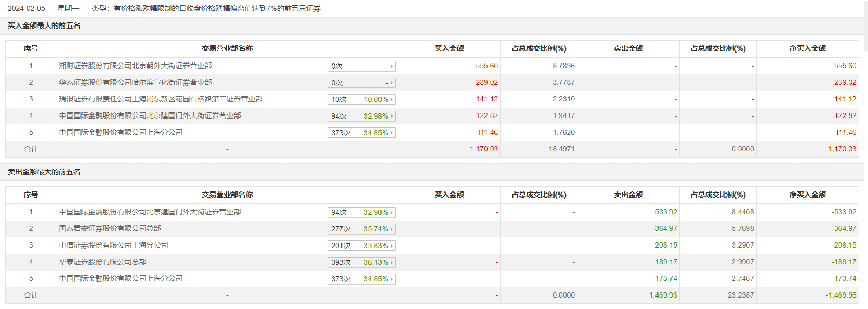The image size is (868, 309).
Task: Expand 94次 32.98% box in buy table
Action: [362, 116]
